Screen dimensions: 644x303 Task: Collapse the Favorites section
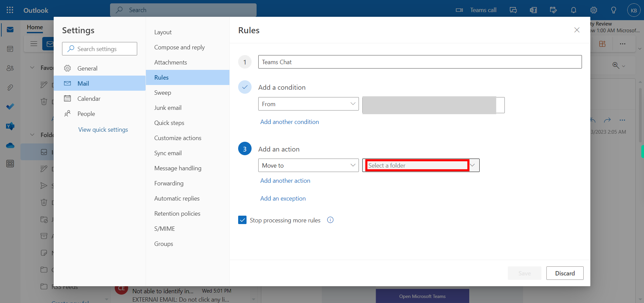pyautogui.click(x=32, y=68)
